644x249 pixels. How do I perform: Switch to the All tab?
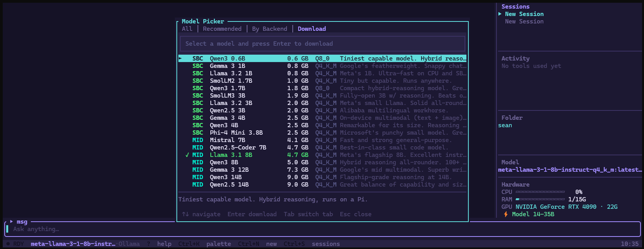(x=187, y=29)
